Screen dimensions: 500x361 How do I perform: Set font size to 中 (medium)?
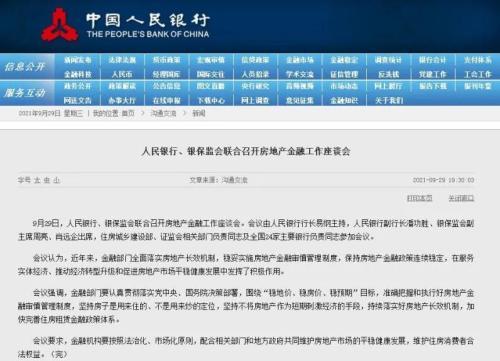click(47, 180)
